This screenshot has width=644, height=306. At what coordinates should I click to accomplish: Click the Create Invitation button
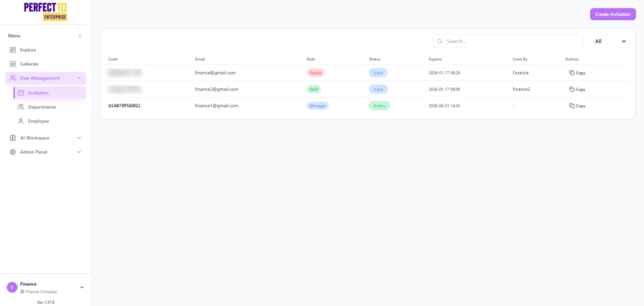point(613,14)
